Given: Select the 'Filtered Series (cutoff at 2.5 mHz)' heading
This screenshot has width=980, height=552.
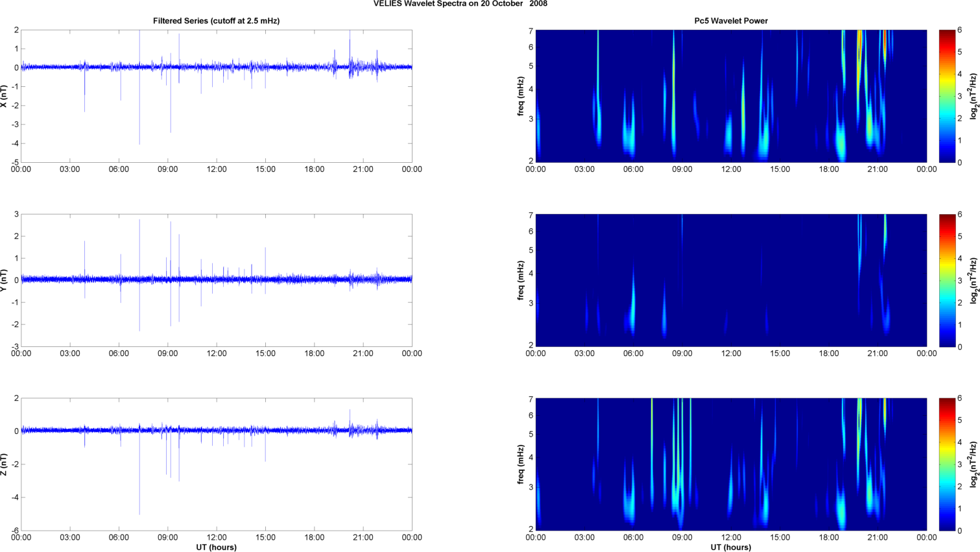Looking at the screenshot, I should tap(216, 21).
